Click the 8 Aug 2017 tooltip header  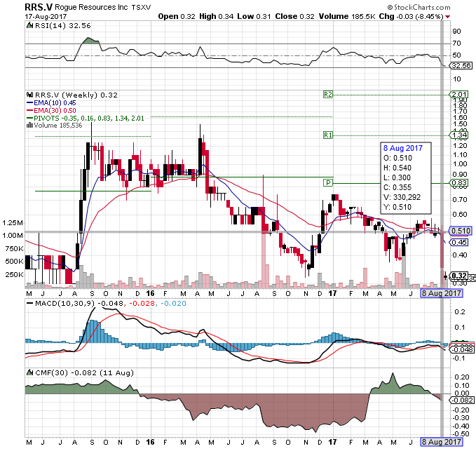coord(403,148)
